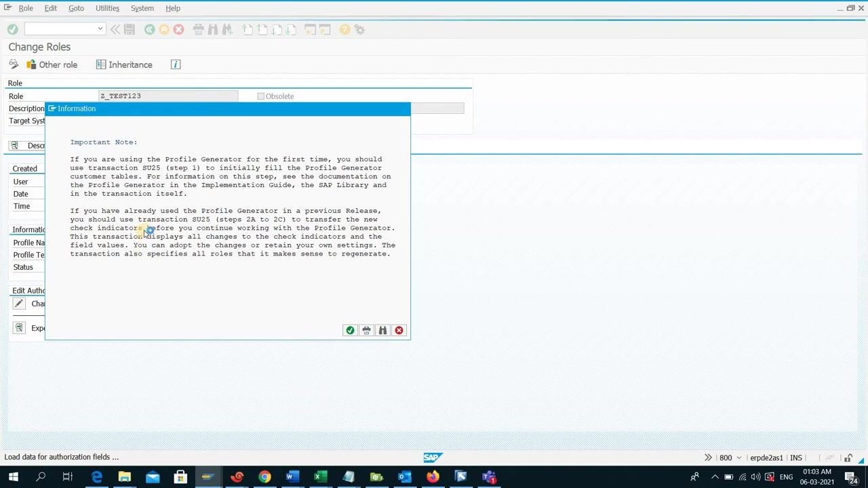The width and height of the screenshot is (868, 488).
Task: Click the Role name field Z_TEST123
Action: coord(168,96)
